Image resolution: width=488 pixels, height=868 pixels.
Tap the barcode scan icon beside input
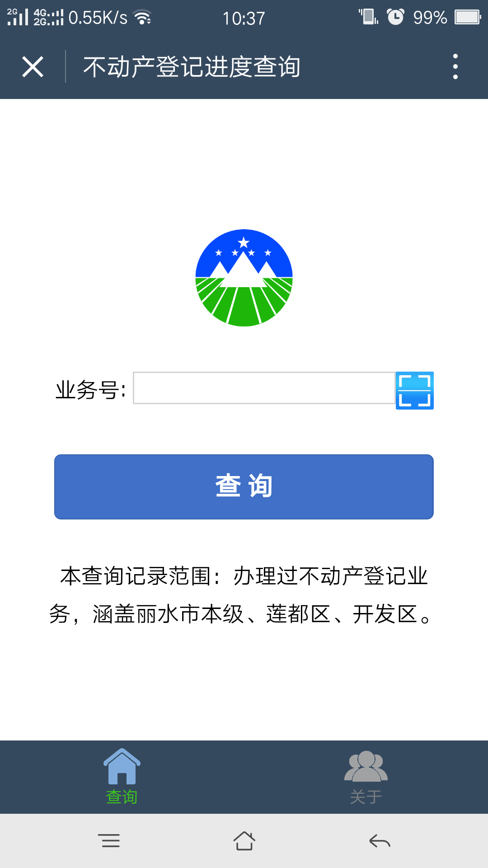tap(414, 391)
